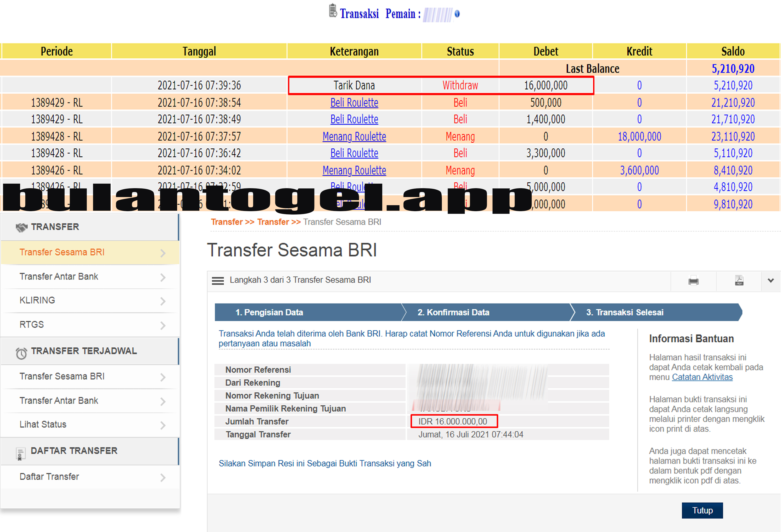Image resolution: width=781 pixels, height=532 pixels.
Task: Click Menang Roulette link at 07:34:02
Action: tap(354, 170)
